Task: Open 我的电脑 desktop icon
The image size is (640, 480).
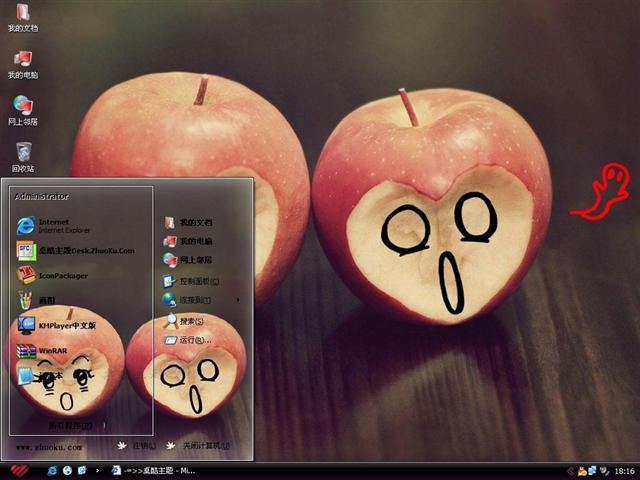Action: pyautogui.click(x=23, y=65)
